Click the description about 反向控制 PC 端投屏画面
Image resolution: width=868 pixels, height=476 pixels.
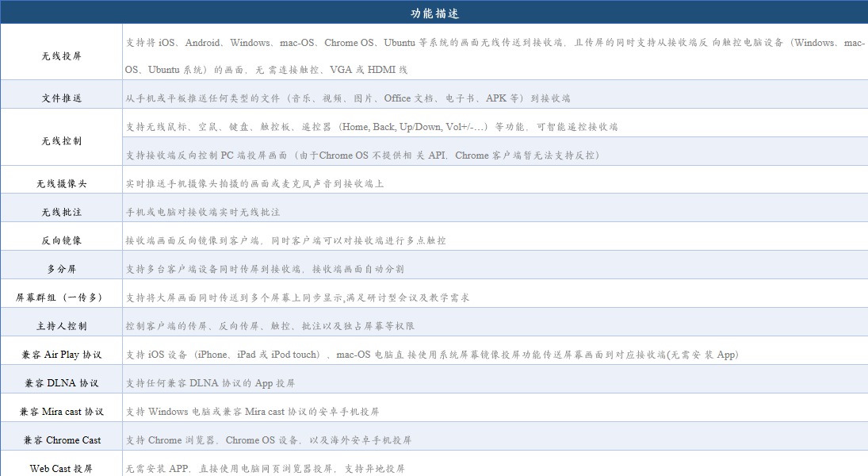tap(363, 155)
